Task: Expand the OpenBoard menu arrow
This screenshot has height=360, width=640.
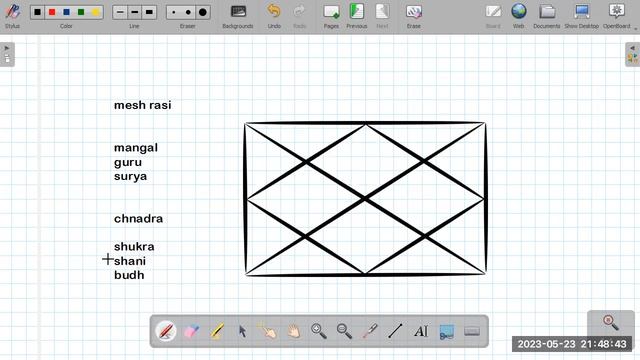Action: [636, 29]
